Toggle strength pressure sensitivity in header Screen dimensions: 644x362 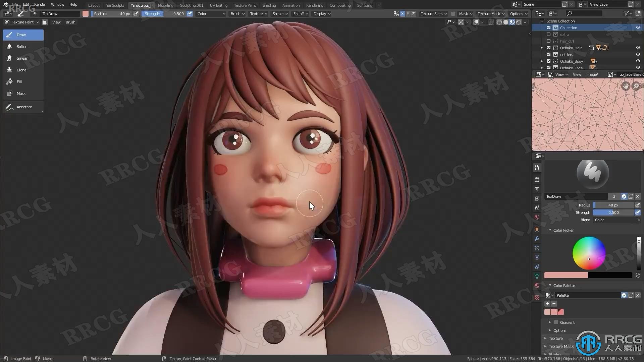click(190, 14)
